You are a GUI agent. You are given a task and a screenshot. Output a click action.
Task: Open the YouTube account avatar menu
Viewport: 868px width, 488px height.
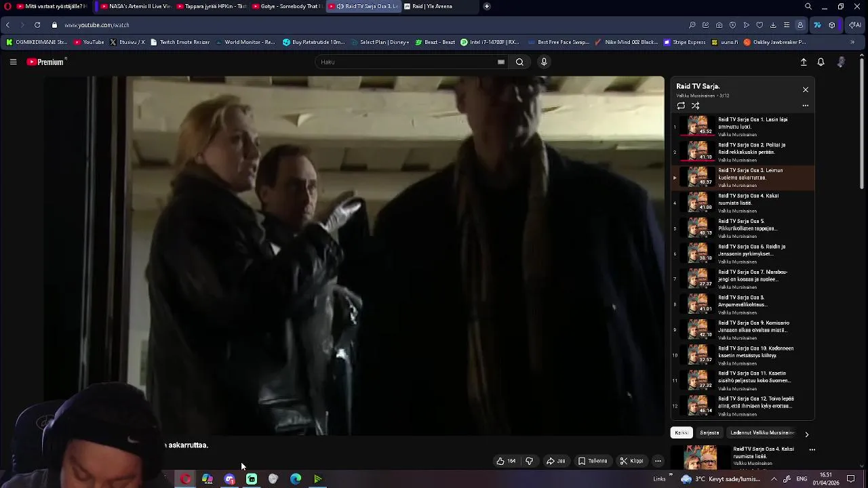(841, 62)
